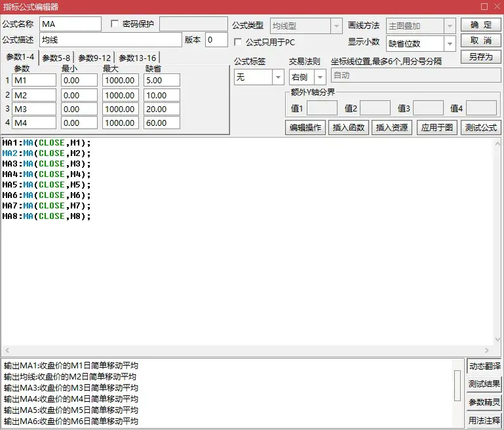Select the 动态翻译 side button

point(484,366)
